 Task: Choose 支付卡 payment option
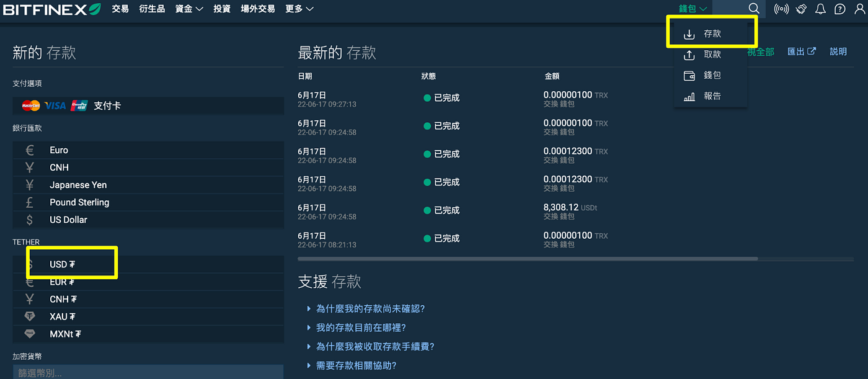pos(148,105)
